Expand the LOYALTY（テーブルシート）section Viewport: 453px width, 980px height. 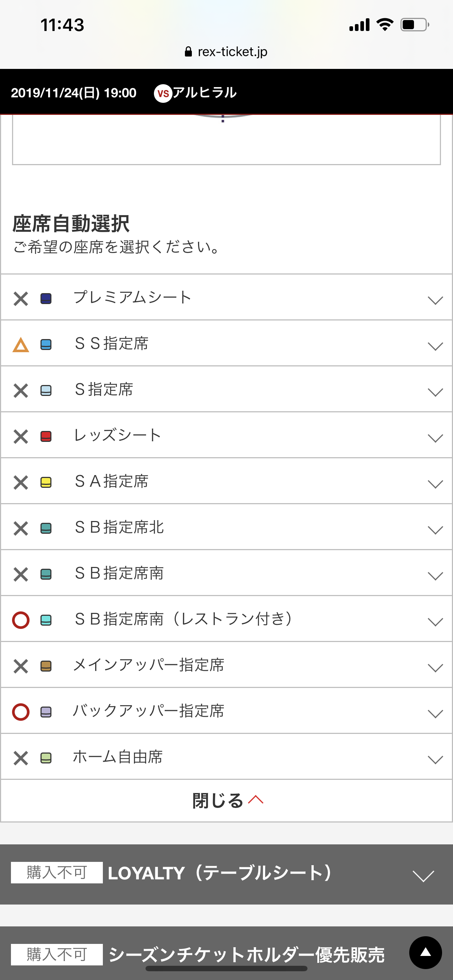423,875
